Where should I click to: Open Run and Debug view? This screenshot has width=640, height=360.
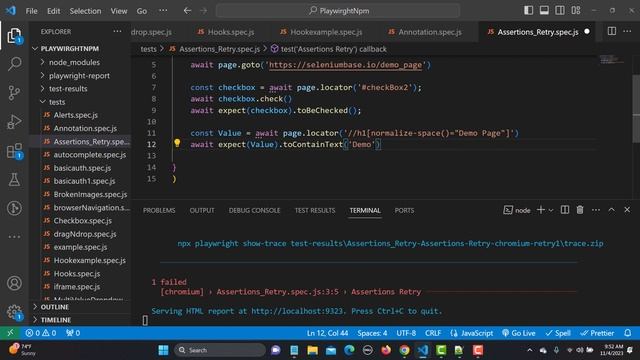point(14,122)
